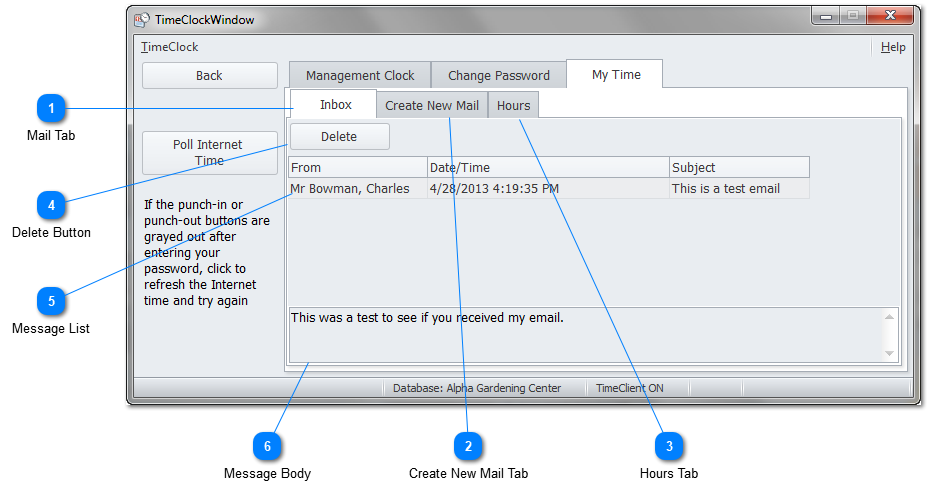Click inside the message body text area
The width and height of the screenshot is (930, 497).
coord(580,335)
